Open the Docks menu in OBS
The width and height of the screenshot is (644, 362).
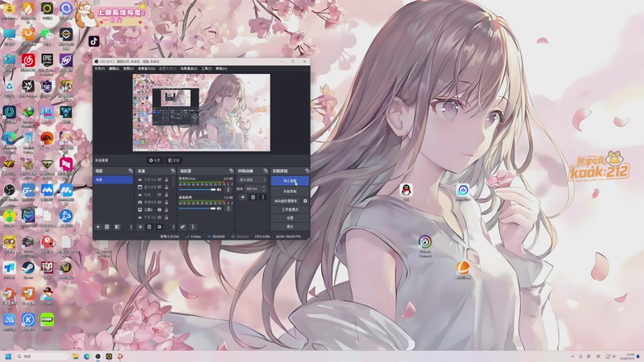coord(147,68)
